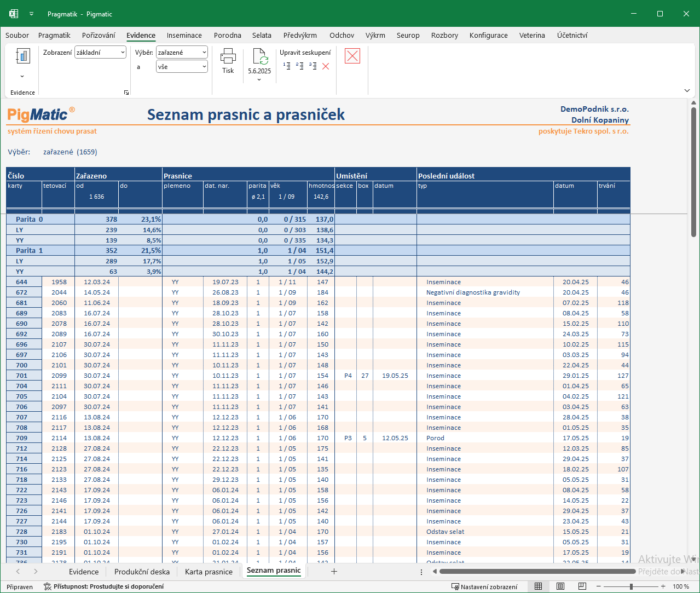Open the Výběr combo box showing zařazené
This screenshot has height=593, width=700.
[x=182, y=53]
